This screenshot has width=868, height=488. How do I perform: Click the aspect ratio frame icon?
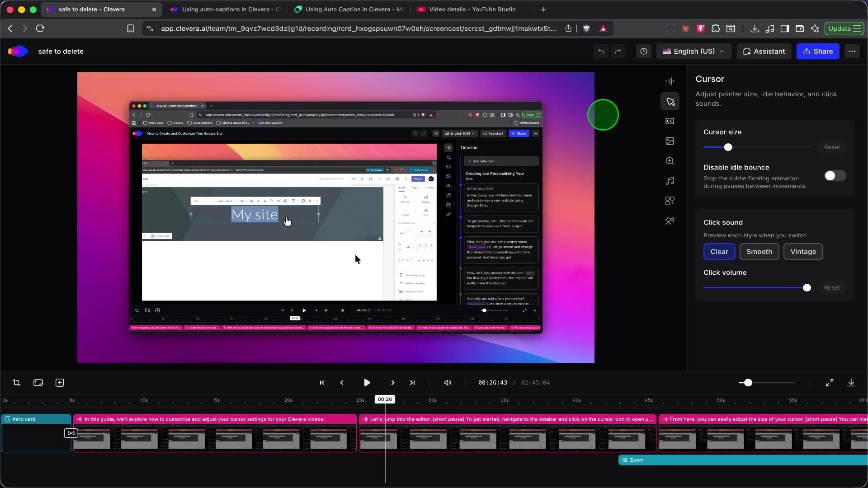38,383
